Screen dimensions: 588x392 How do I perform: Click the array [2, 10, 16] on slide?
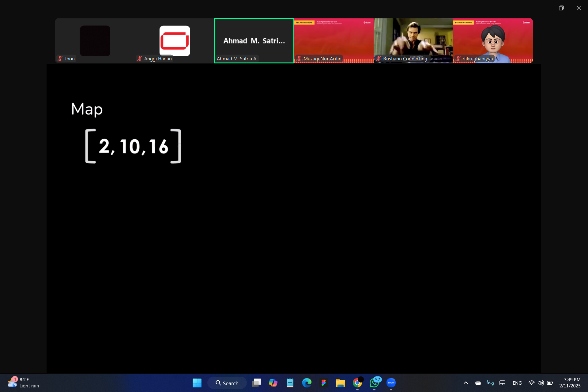pos(133,146)
